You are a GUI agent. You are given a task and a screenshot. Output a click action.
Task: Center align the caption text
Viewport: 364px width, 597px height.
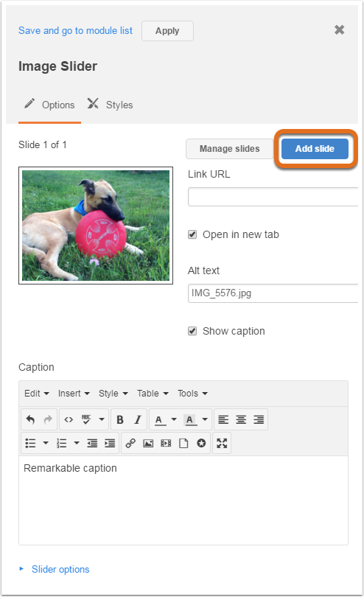click(x=241, y=419)
